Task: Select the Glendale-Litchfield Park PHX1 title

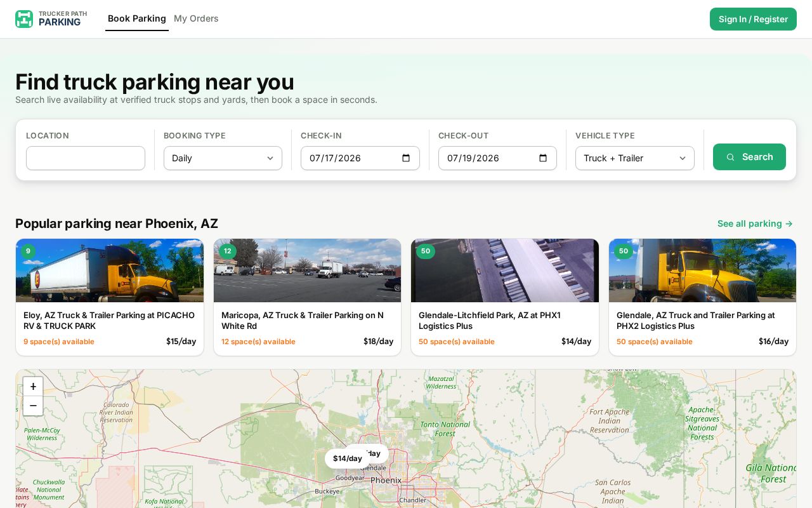Action: (x=490, y=321)
